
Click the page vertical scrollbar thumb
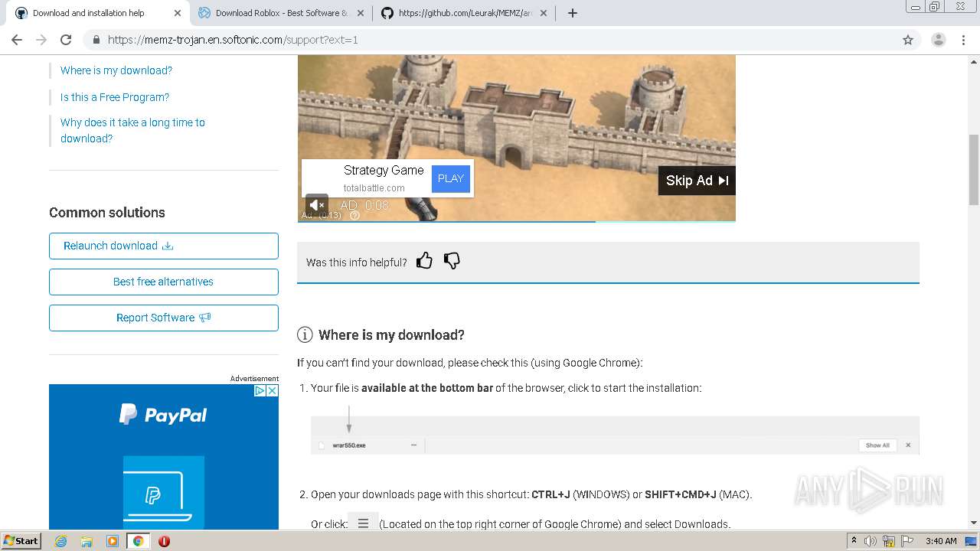pos(974,169)
